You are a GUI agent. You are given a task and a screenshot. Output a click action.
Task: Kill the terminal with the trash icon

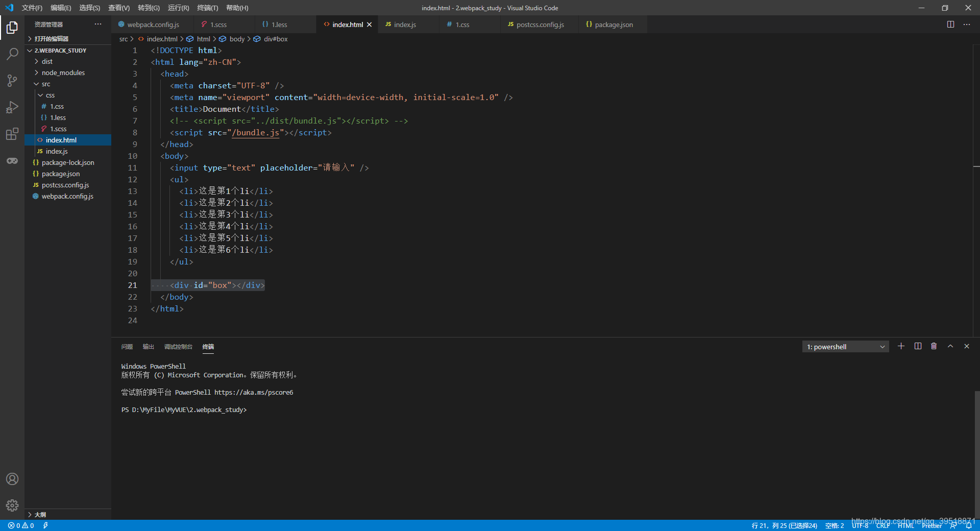click(x=934, y=346)
